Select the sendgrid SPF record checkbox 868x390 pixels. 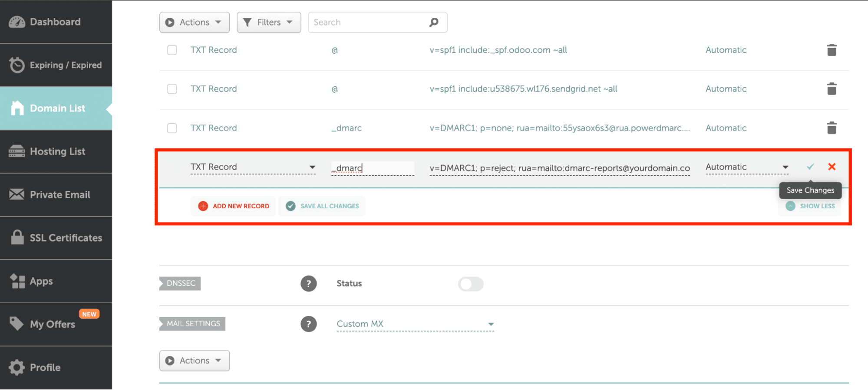point(172,89)
